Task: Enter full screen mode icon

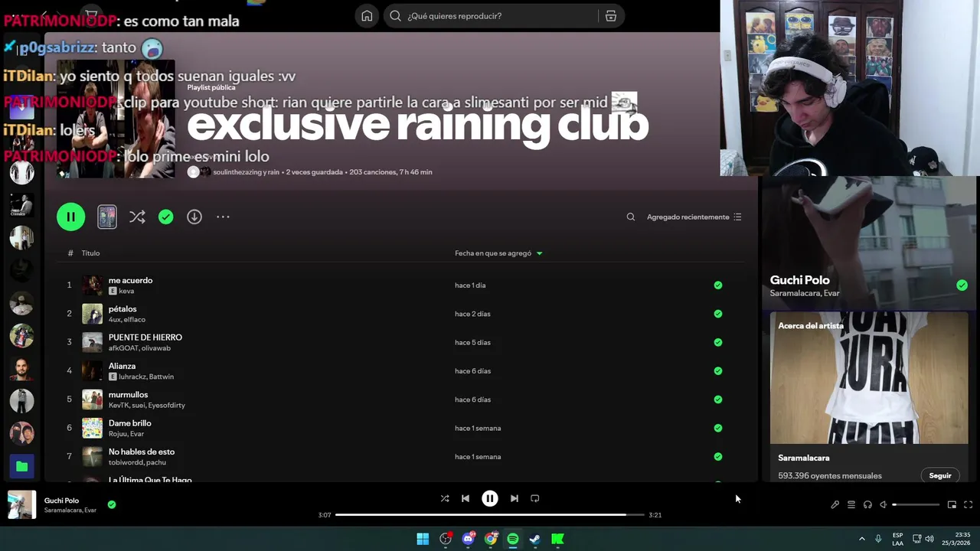Action: (x=968, y=504)
